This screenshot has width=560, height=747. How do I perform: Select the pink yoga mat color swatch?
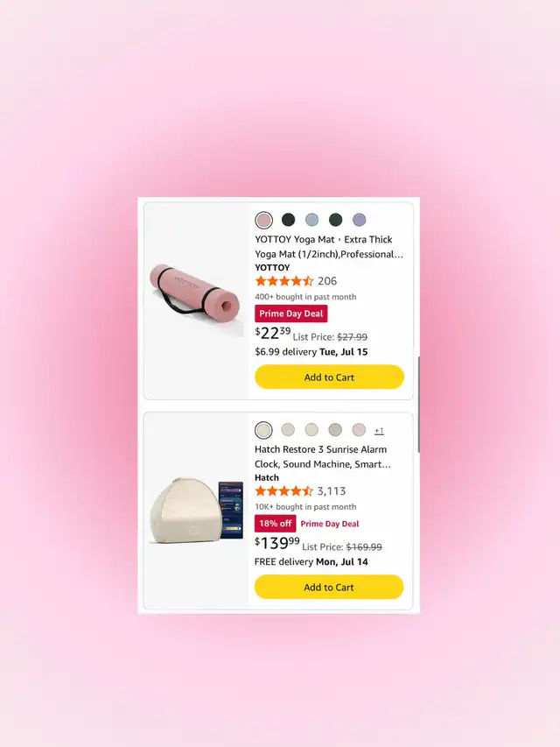pyautogui.click(x=263, y=220)
